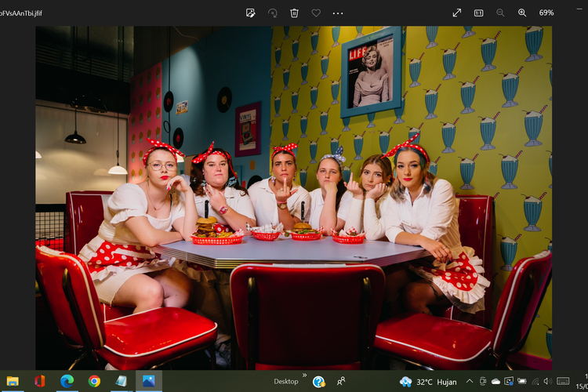Open Microsoft Edge from taskbar
Image resolution: width=588 pixels, height=392 pixels.
[x=67, y=381]
